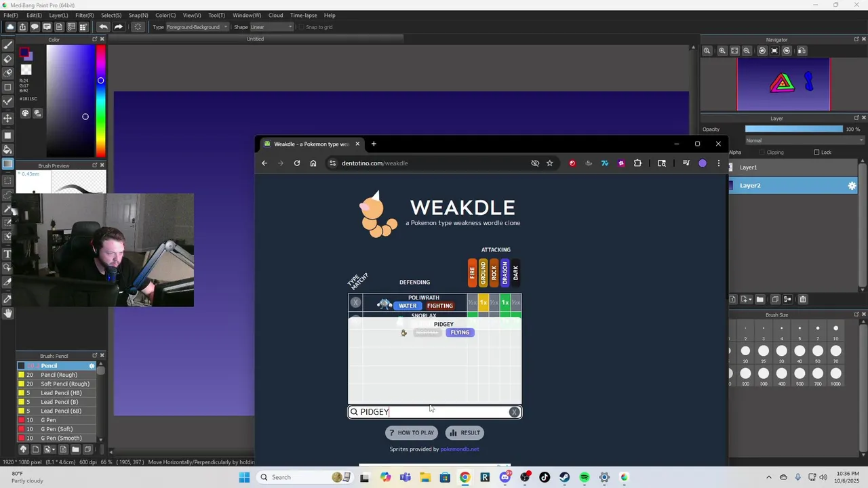Screen dimensions: 868x488
Task: Click the layer Opacity slider
Action: tap(794, 129)
